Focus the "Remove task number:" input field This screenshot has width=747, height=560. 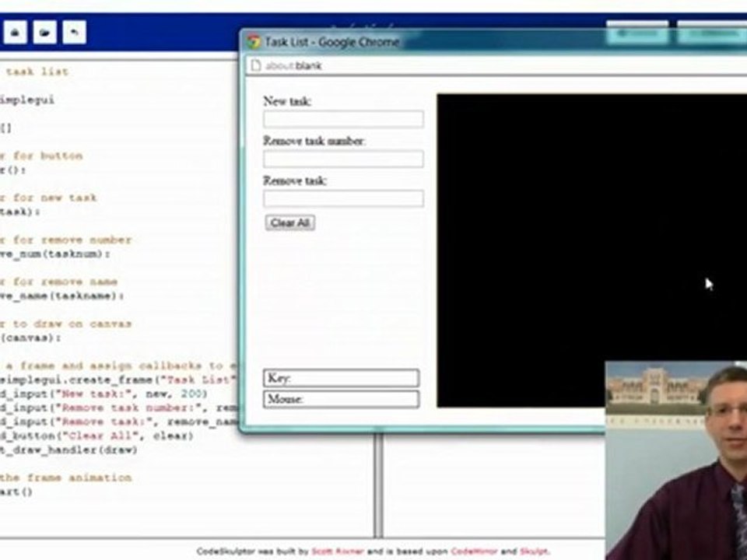343,159
